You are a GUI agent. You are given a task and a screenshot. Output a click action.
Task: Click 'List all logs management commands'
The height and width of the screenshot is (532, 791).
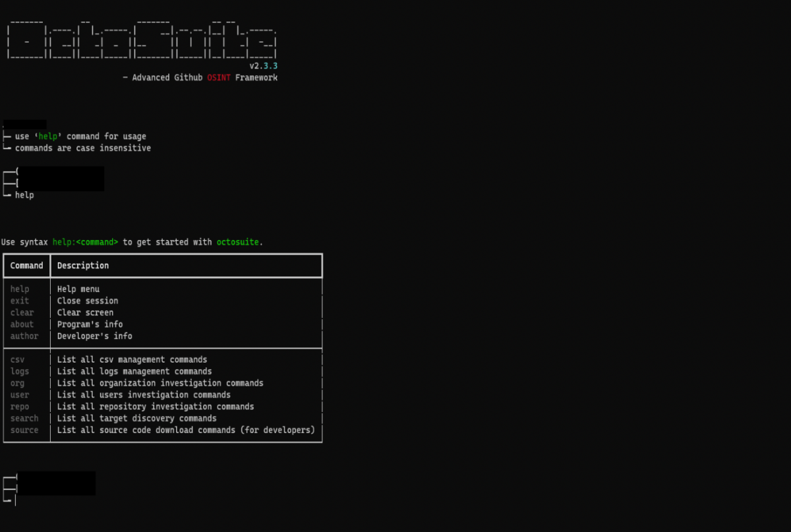tap(134, 372)
